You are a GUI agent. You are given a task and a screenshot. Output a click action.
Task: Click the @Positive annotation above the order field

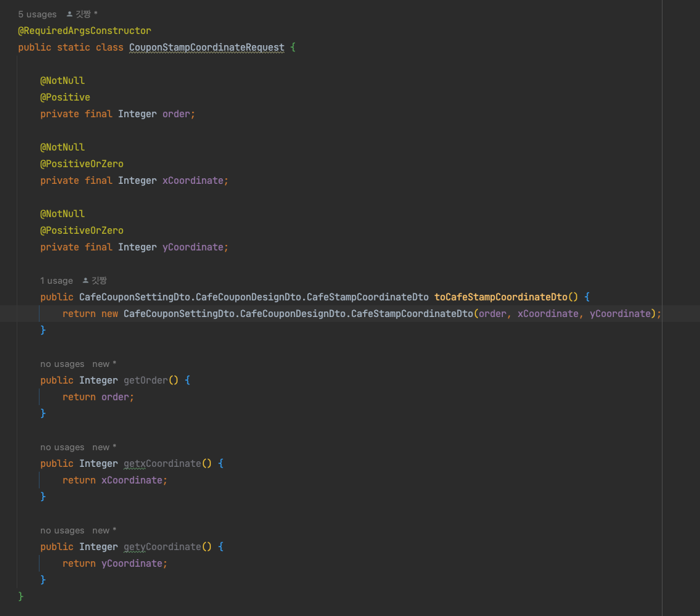tap(65, 97)
